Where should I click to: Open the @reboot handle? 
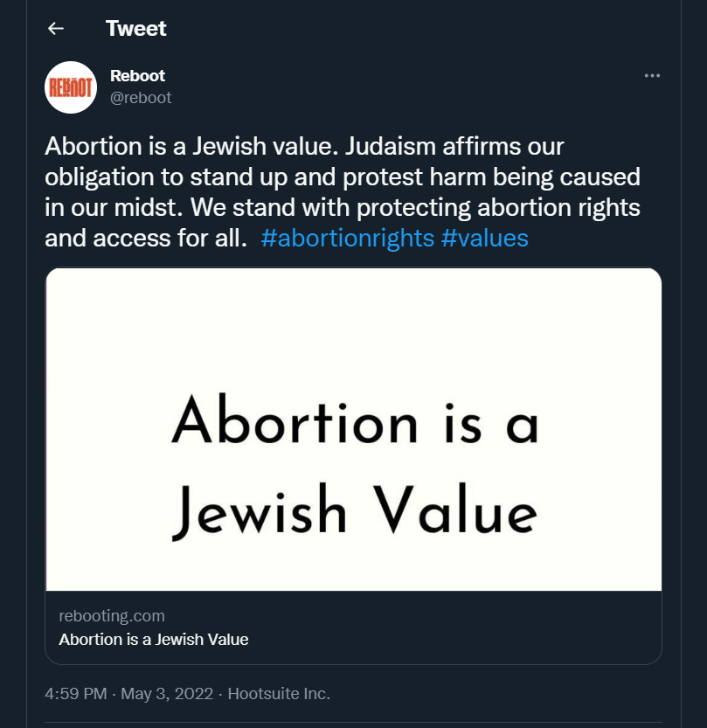point(141,98)
